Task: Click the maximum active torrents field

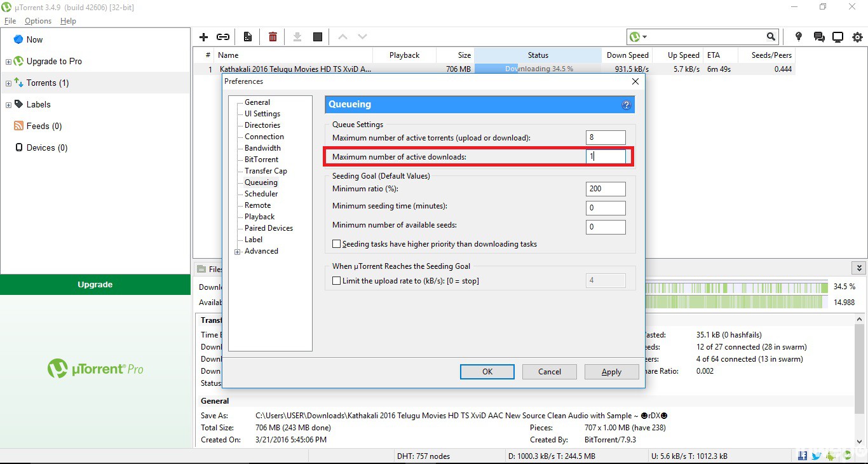Action: coord(606,137)
